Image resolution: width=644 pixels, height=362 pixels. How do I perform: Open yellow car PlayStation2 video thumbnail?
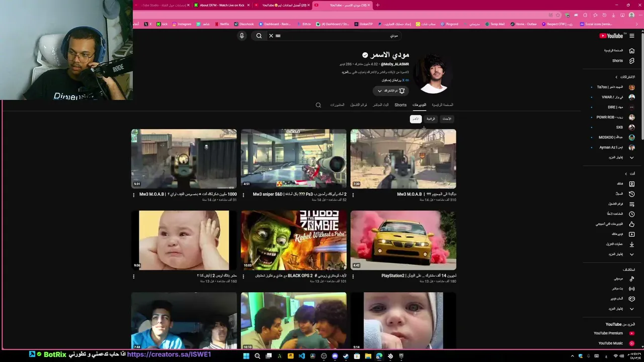(404, 240)
